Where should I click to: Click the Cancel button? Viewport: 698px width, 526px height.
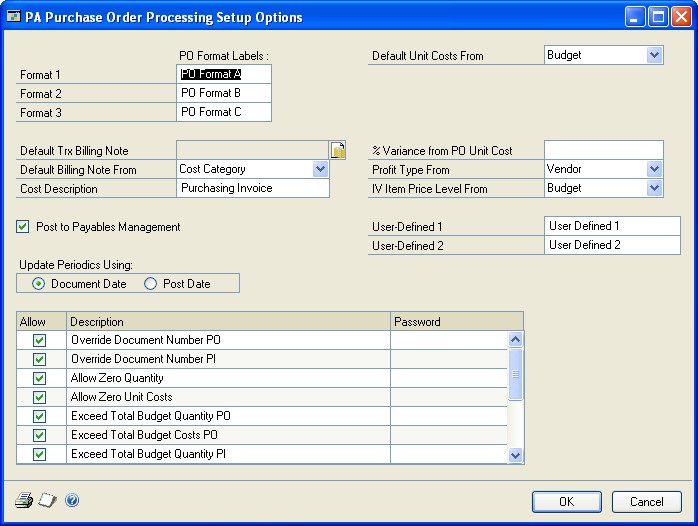pos(646,502)
